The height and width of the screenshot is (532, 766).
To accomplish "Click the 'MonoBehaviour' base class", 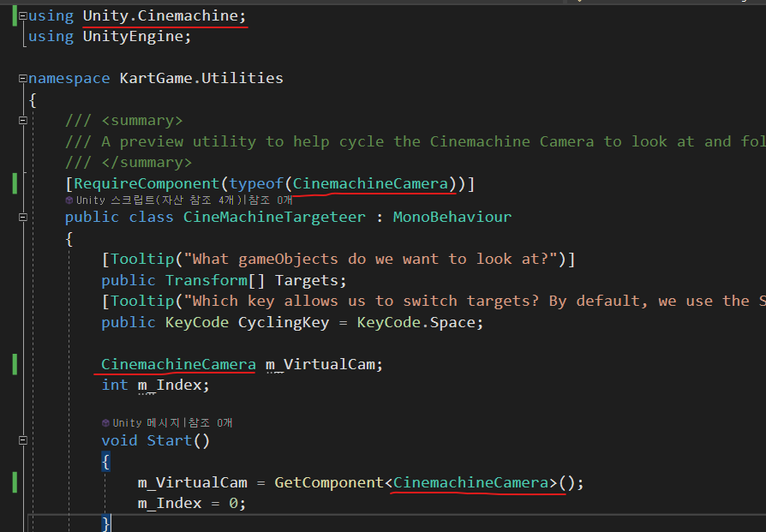I will pyautogui.click(x=452, y=217).
